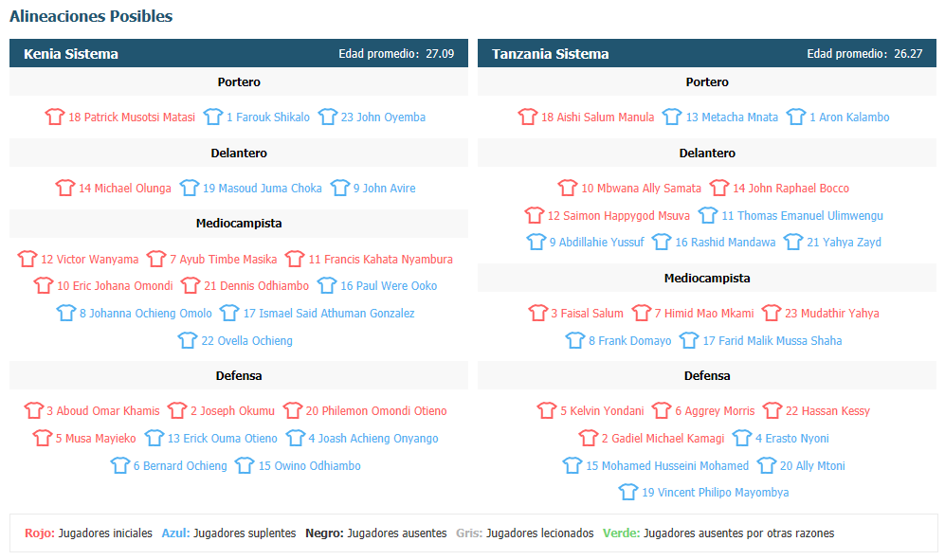Screen dimensions: 945x560
Task: Click the blue shirt icon beside Masoud Juma Choka
Action: (190, 188)
